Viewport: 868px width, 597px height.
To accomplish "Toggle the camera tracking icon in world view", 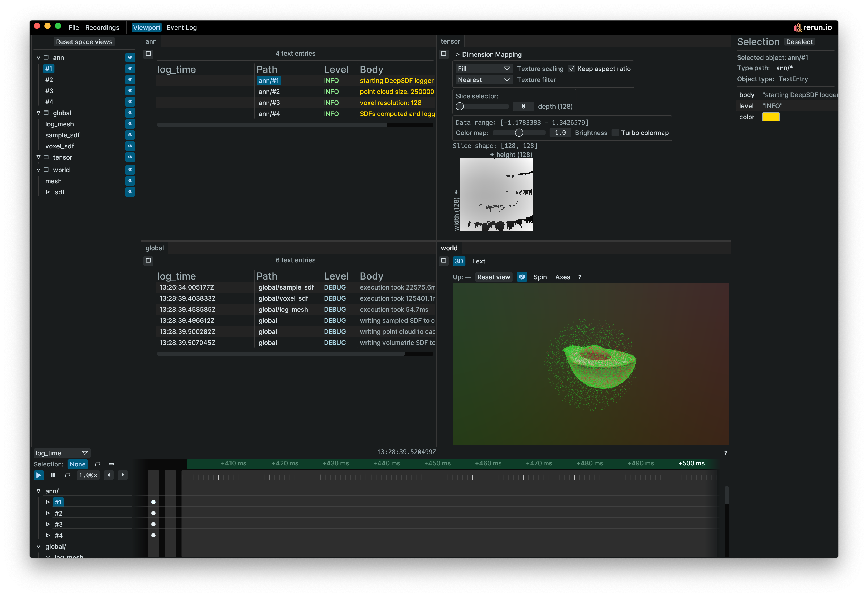I will click(x=522, y=277).
